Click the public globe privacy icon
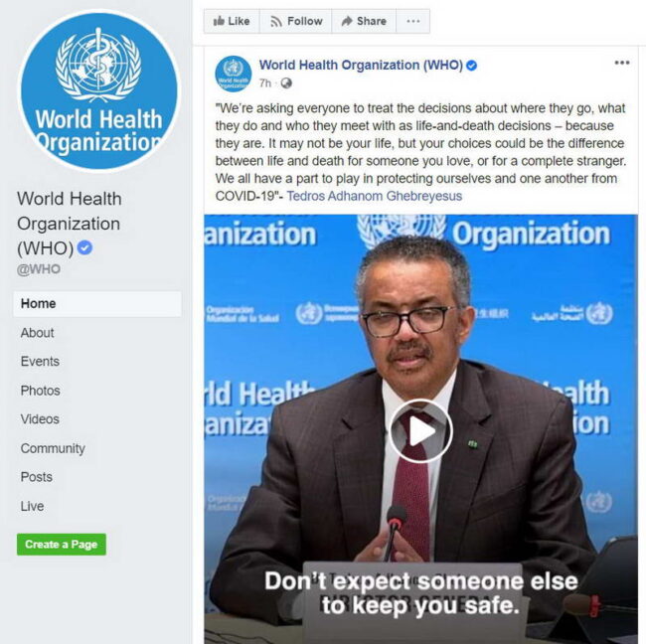The width and height of the screenshot is (646, 644). (286, 83)
